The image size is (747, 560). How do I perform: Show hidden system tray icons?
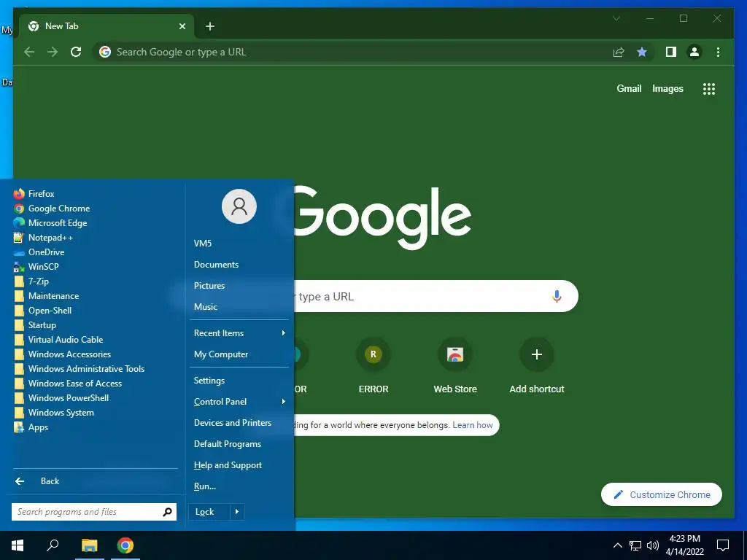tap(617, 545)
